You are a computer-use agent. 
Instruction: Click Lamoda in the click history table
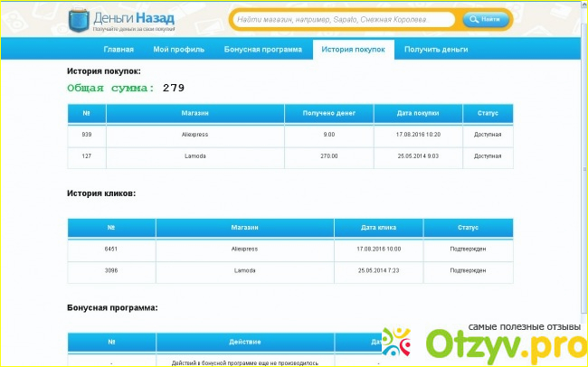[244, 270]
